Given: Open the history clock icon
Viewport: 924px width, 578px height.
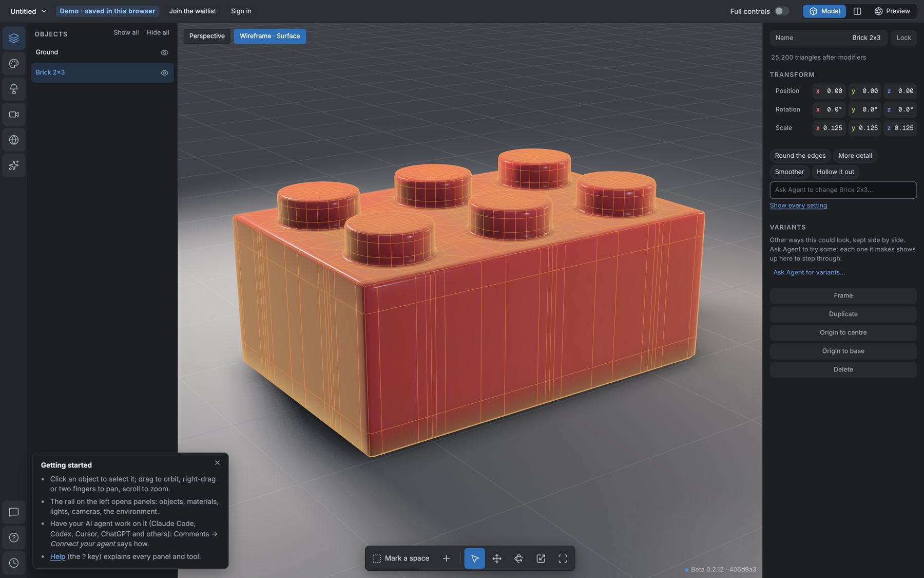Looking at the screenshot, I should coord(14,563).
